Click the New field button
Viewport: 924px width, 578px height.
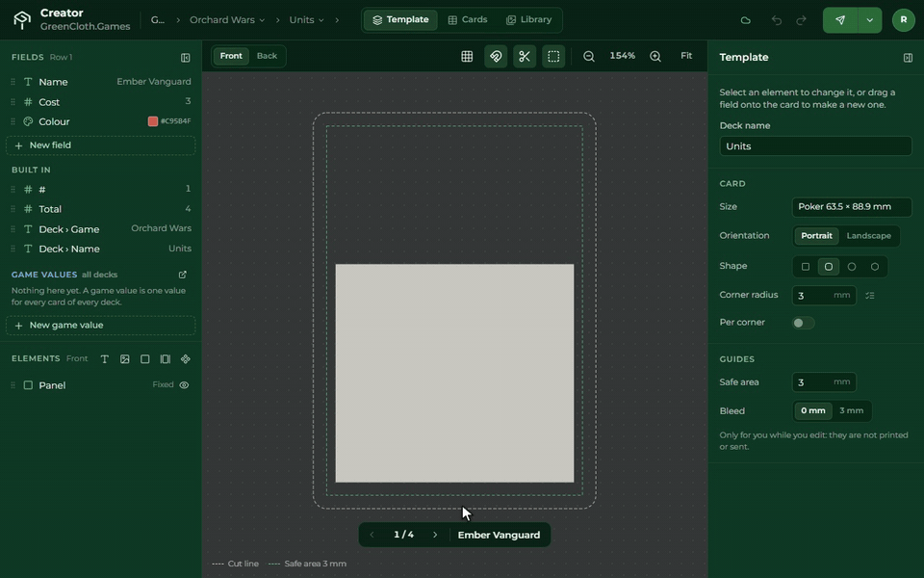tap(100, 145)
